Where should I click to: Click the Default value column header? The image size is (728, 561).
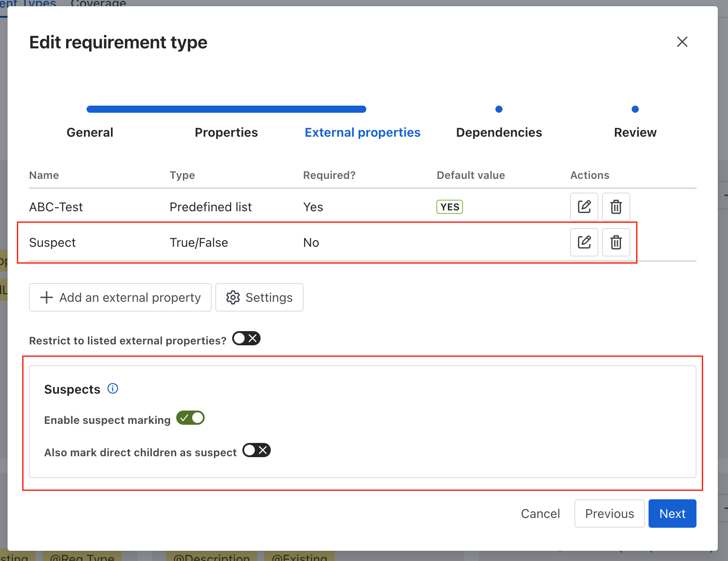coord(471,175)
